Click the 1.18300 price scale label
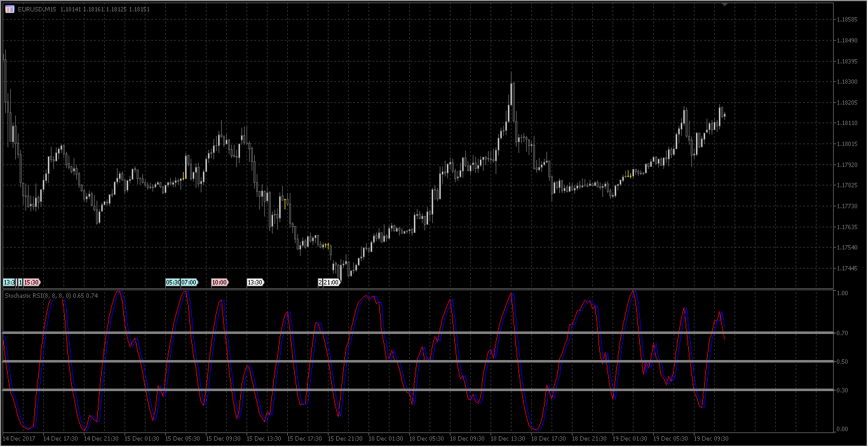 point(848,82)
